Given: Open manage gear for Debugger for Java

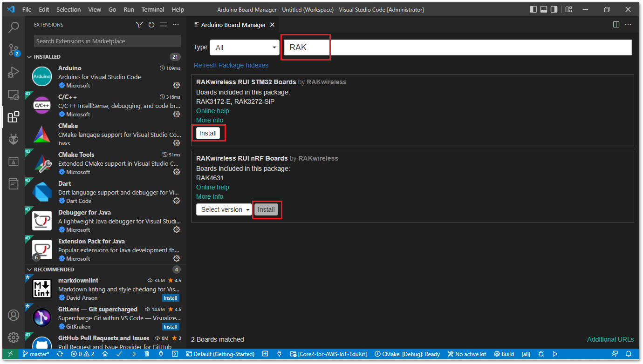Looking at the screenshot, I should pos(177,229).
